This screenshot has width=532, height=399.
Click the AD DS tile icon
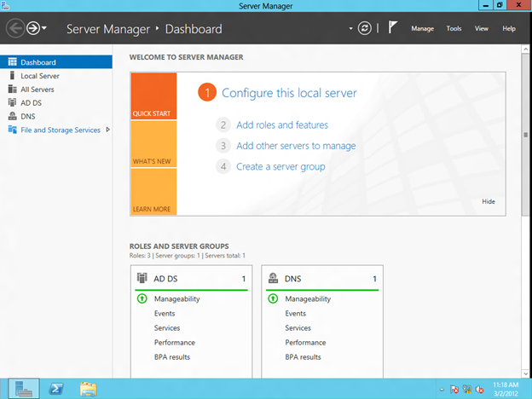coord(142,278)
